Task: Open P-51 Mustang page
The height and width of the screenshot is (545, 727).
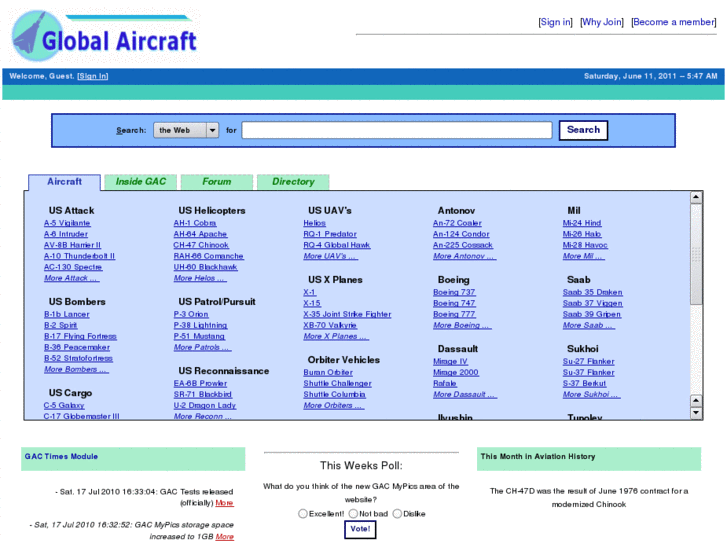Action: 199,336
